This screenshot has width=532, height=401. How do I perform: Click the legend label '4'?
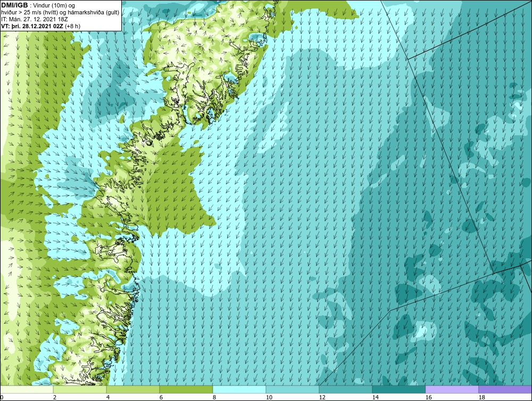pos(108,397)
